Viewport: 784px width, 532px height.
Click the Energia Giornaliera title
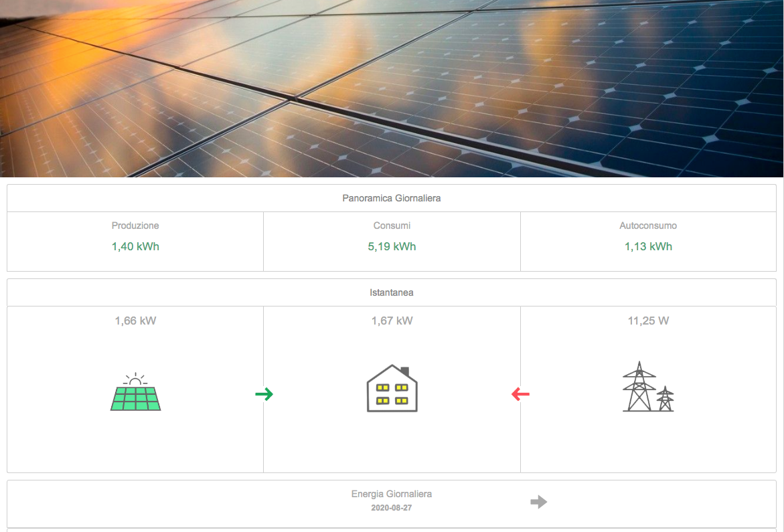click(392, 494)
